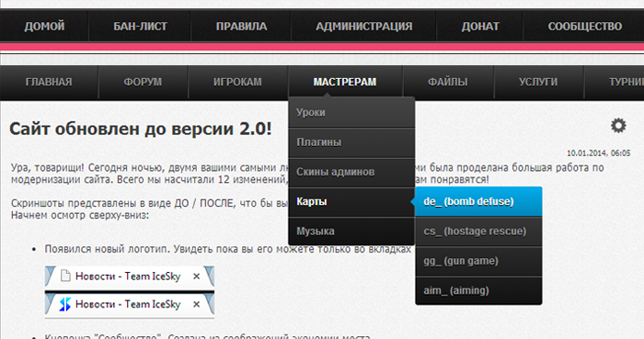This screenshot has height=339, width=644.
Task: Click the text Начнем осмотр сверху-вниз:
Action: tap(80, 215)
